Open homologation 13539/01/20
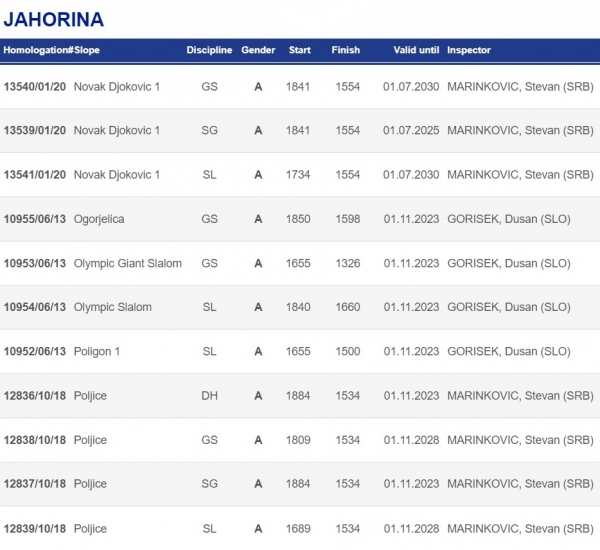This screenshot has height=550, width=600. pos(35,131)
